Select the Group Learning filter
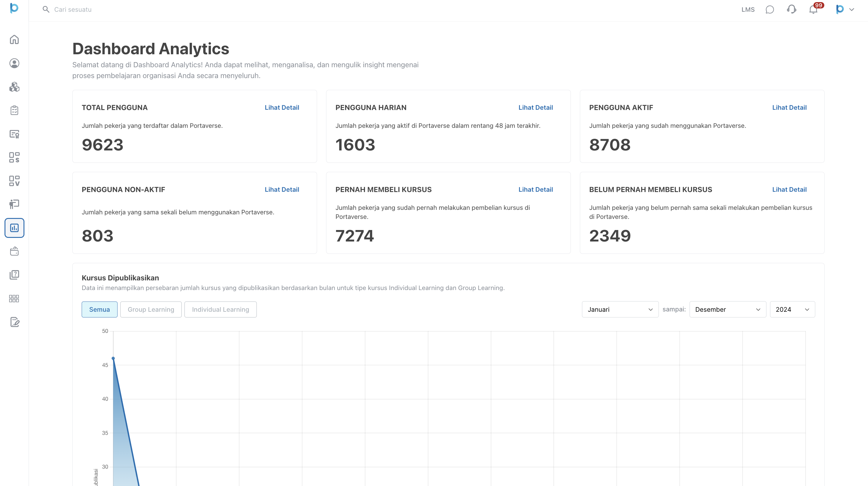Image resolution: width=868 pixels, height=486 pixels. coord(151,309)
